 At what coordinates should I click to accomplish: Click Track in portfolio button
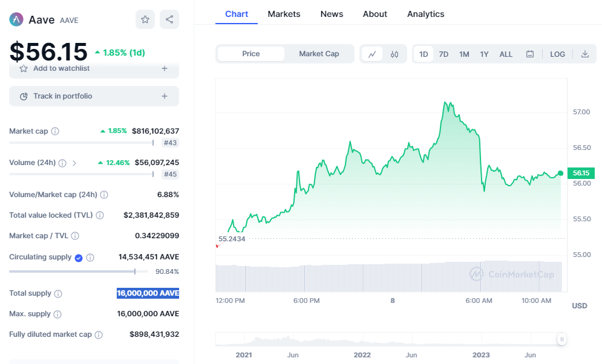click(94, 96)
